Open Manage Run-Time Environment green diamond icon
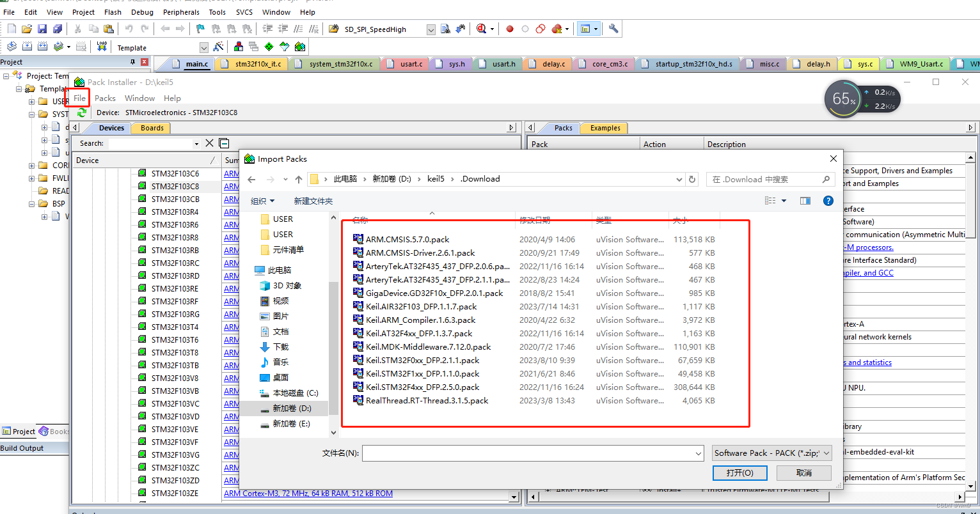980x514 pixels. 269,47
